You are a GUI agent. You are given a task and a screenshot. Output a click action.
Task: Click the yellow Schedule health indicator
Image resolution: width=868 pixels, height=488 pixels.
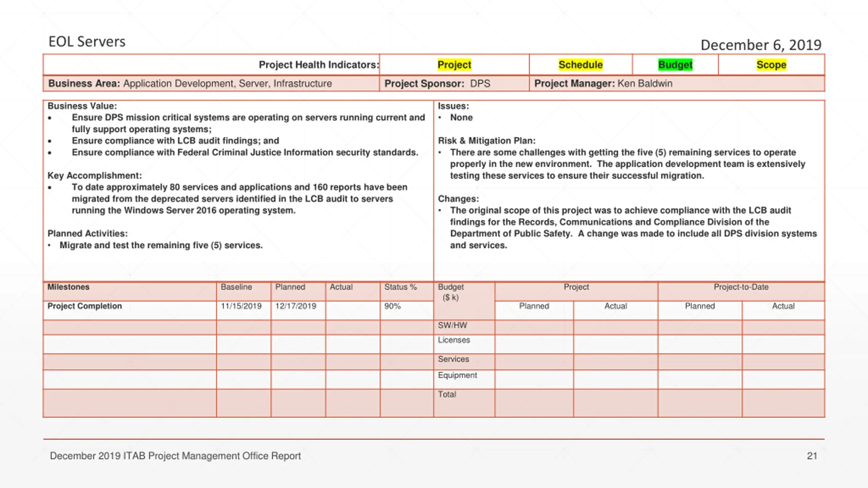pyautogui.click(x=580, y=65)
